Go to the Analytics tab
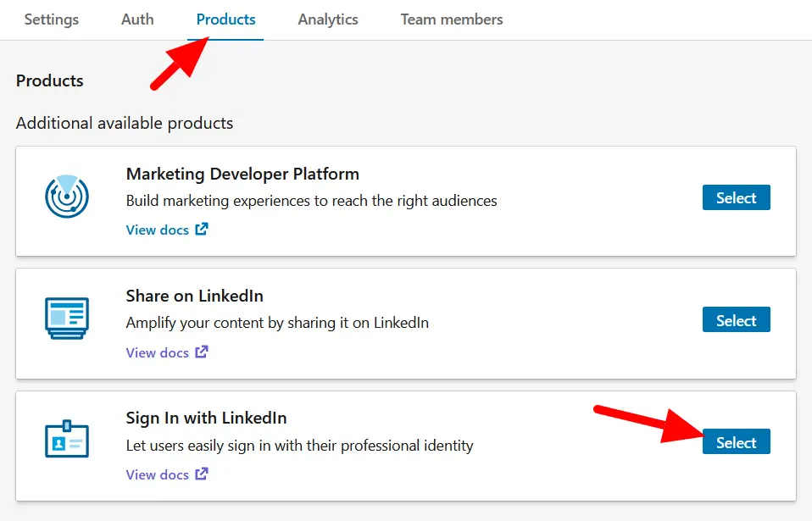This screenshot has height=521, width=812. tap(328, 19)
